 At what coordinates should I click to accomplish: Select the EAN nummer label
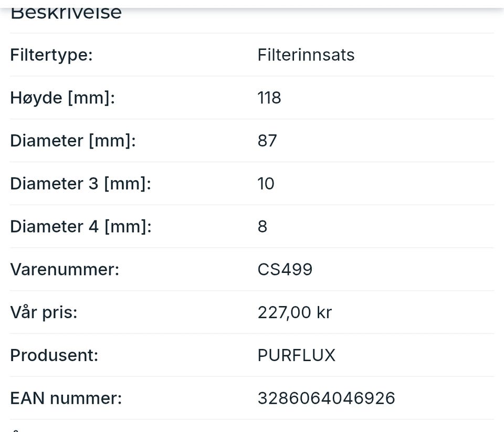point(66,398)
